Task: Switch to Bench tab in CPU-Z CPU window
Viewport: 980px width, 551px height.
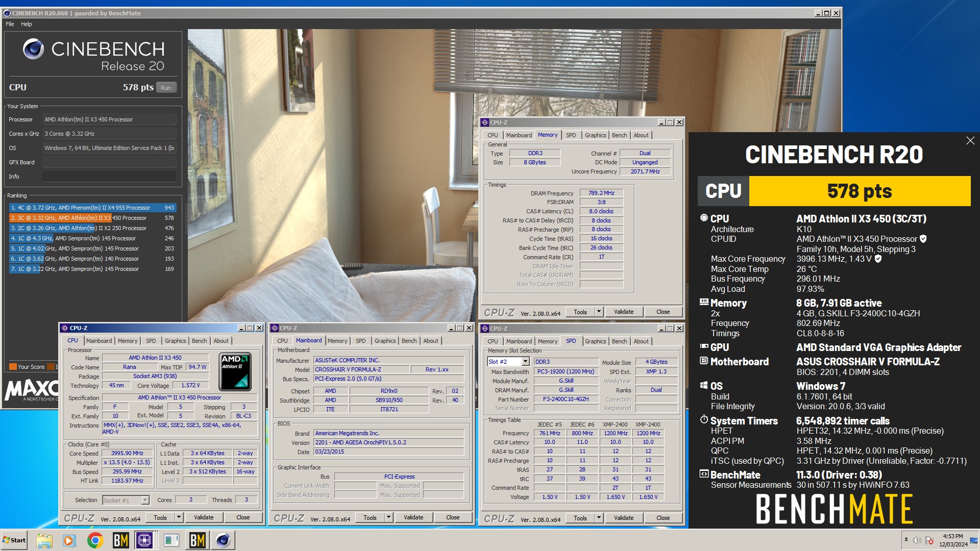Action: 200,341
